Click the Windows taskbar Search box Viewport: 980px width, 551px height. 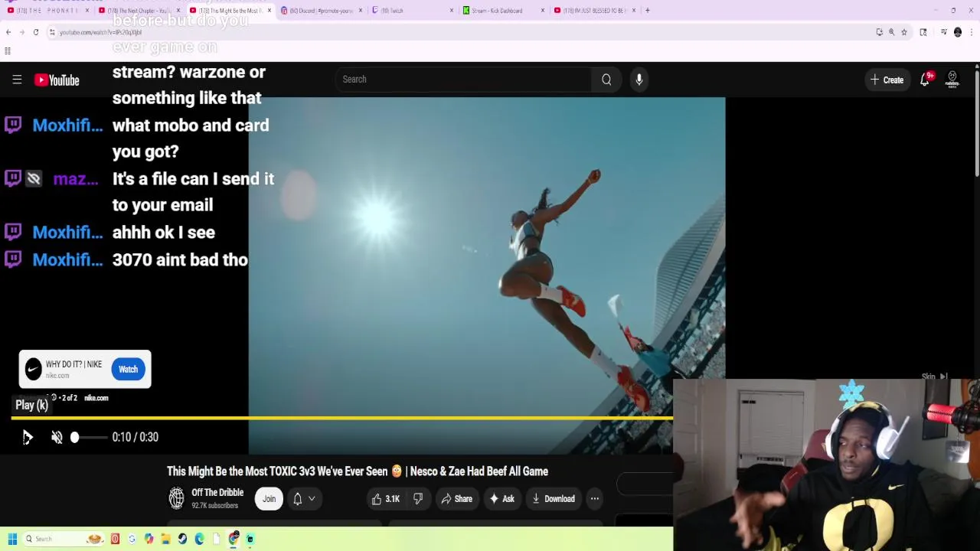63,539
